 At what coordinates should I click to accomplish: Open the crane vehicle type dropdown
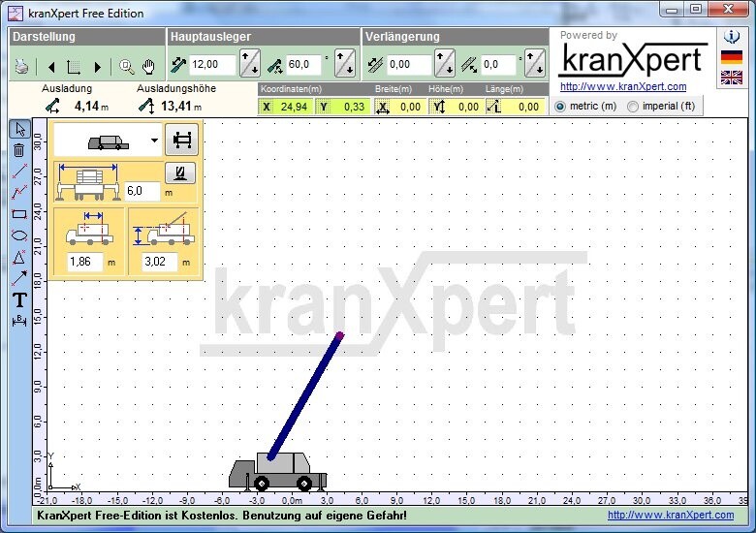(x=154, y=141)
